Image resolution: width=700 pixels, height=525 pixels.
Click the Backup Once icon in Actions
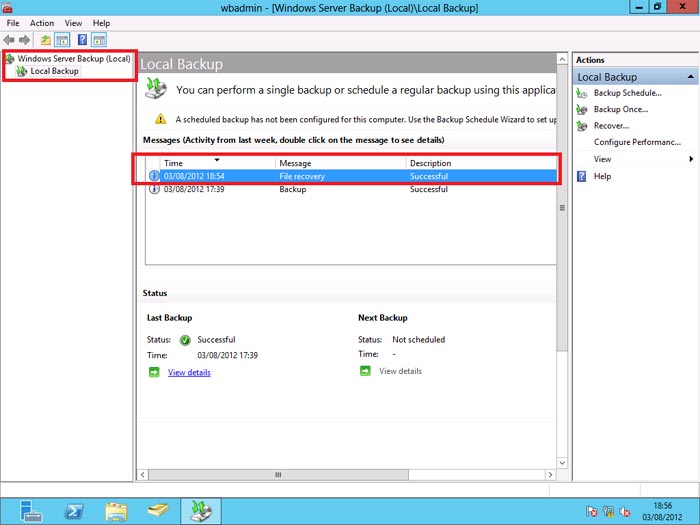[581, 109]
